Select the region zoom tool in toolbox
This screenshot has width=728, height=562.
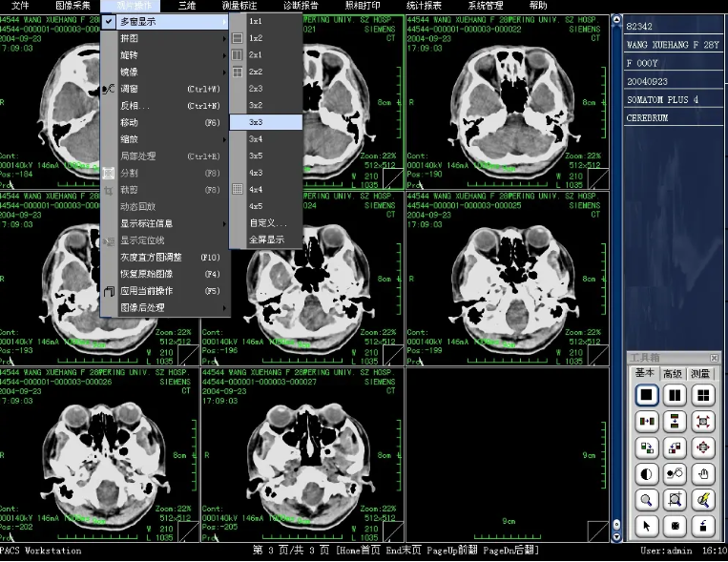(675, 500)
